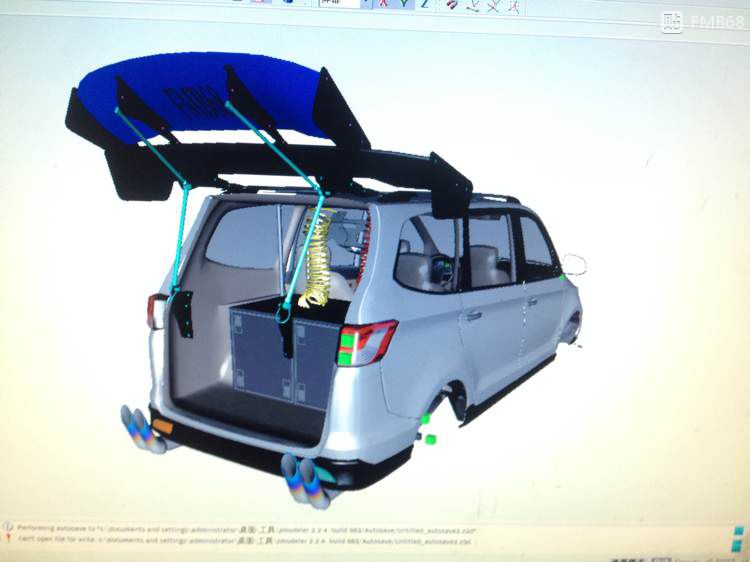Click the red error icon beside the file write message

point(8,538)
